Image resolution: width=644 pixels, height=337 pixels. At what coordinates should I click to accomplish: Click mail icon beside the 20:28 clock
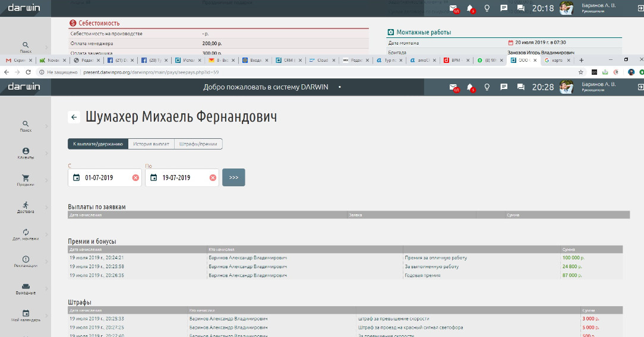(453, 87)
